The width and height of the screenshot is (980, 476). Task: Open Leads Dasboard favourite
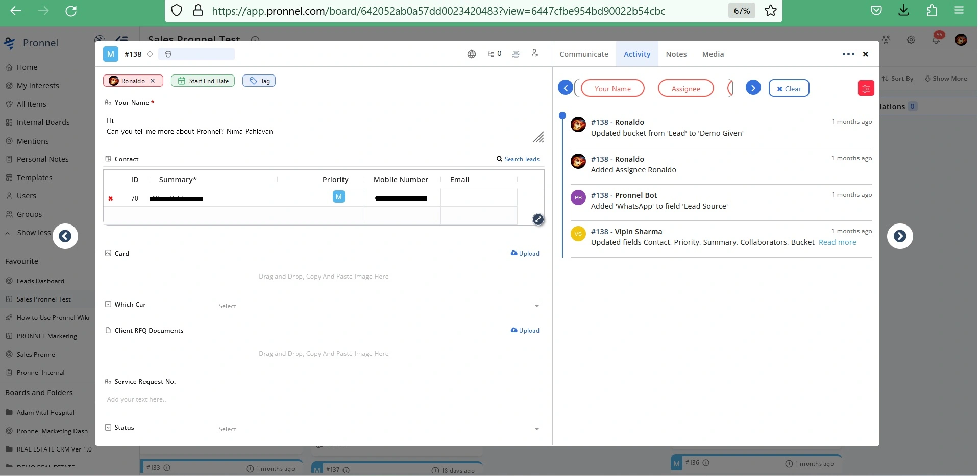pyautogui.click(x=40, y=281)
